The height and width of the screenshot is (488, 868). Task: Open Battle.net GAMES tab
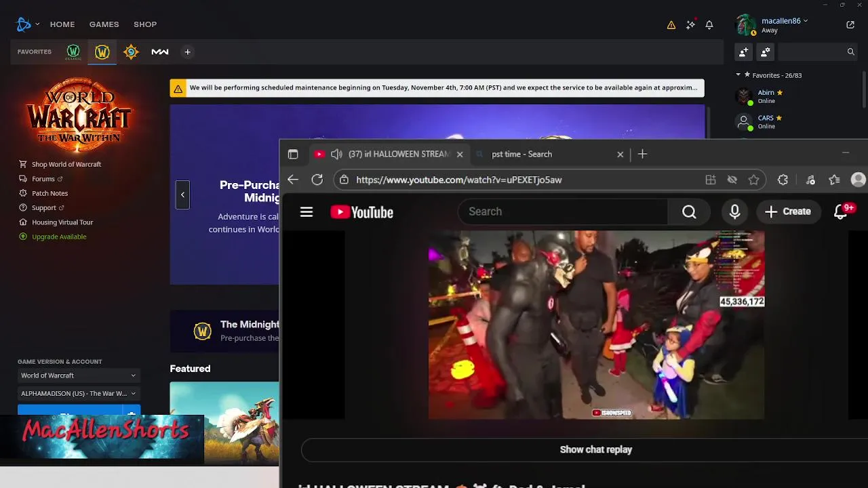pyautogui.click(x=104, y=24)
